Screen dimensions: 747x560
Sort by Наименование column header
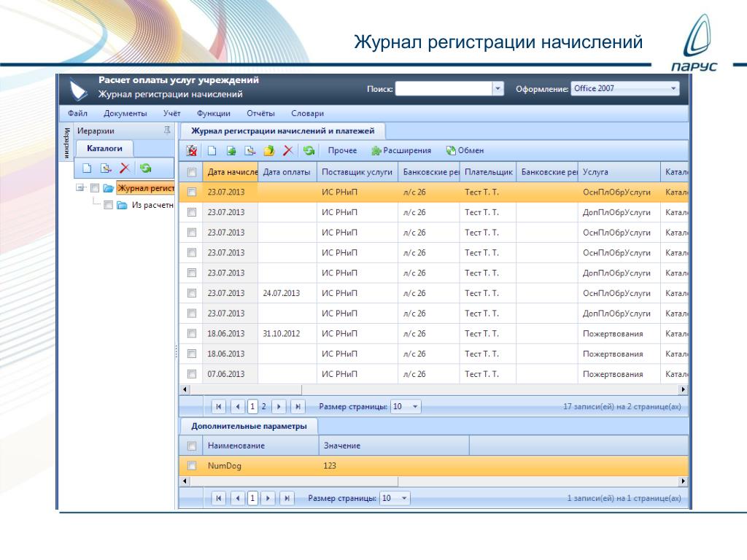click(260, 446)
